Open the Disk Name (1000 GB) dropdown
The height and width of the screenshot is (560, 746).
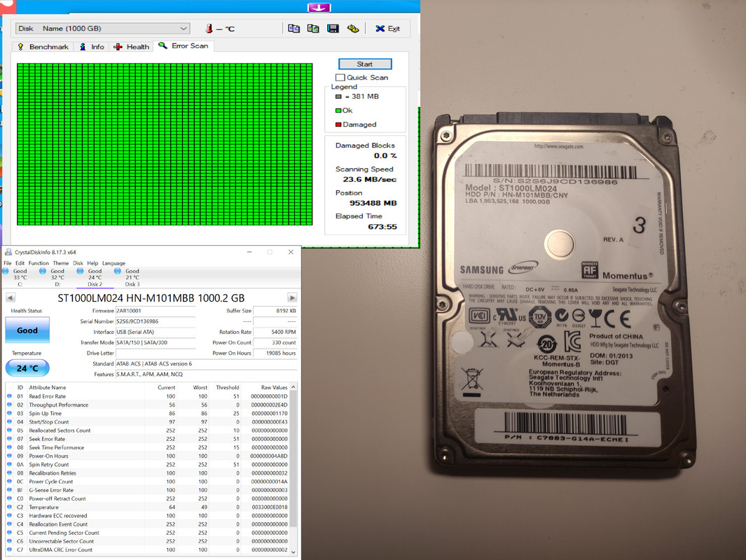103,29
